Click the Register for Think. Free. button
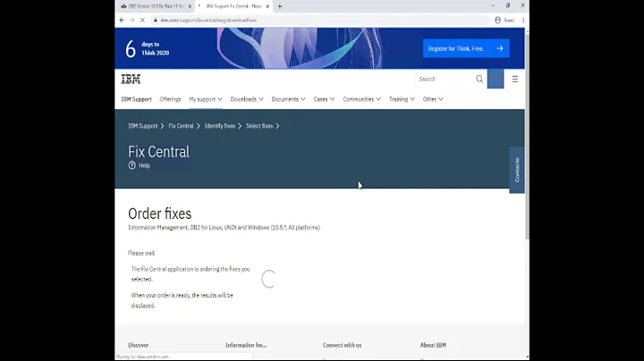This screenshot has height=361, width=644. click(466, 48)
